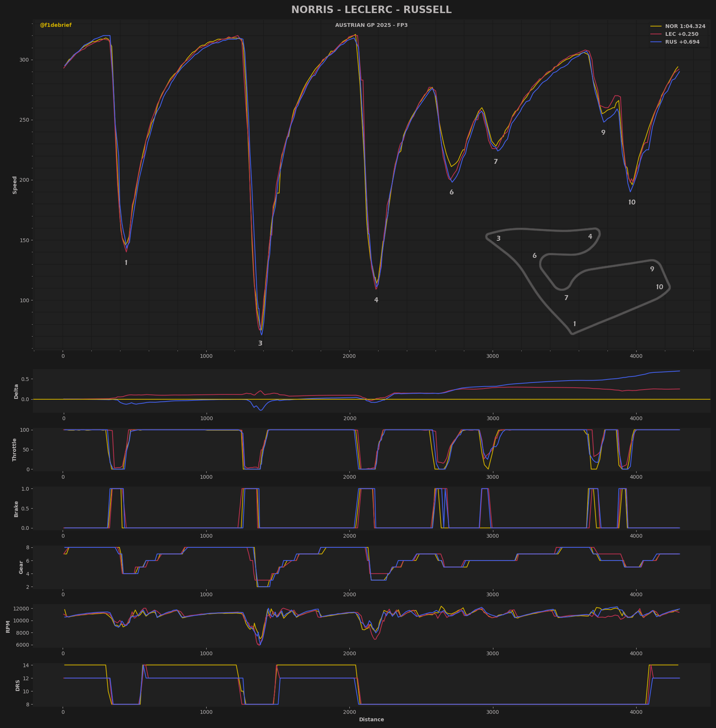Click the Delta y-axis label

click(16, 392)
